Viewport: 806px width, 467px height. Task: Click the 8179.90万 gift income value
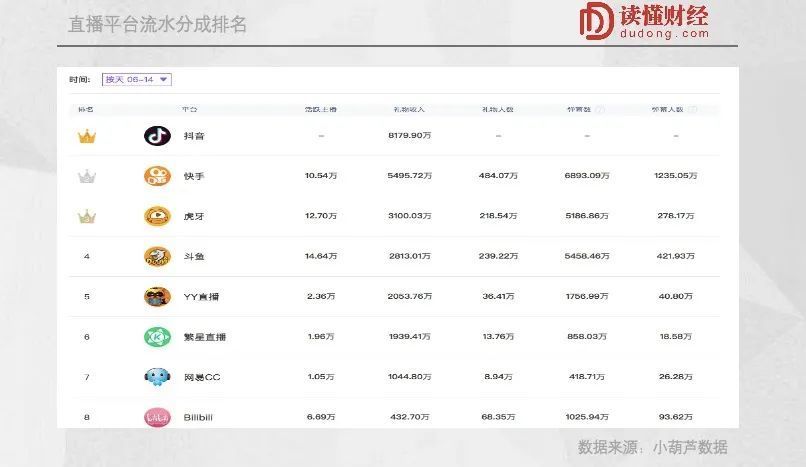[410, 135]
